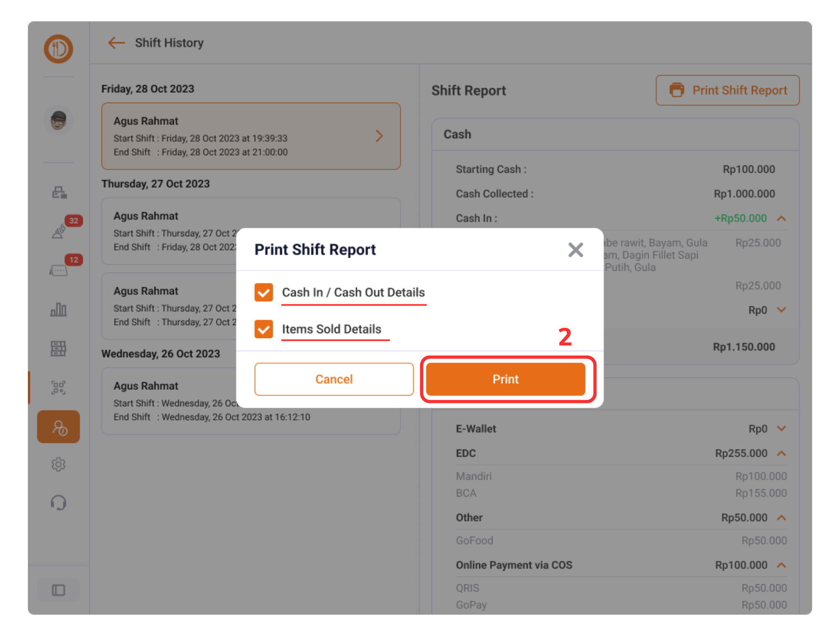Select the printer device icon in the sidebar

(x=59, y=192)
